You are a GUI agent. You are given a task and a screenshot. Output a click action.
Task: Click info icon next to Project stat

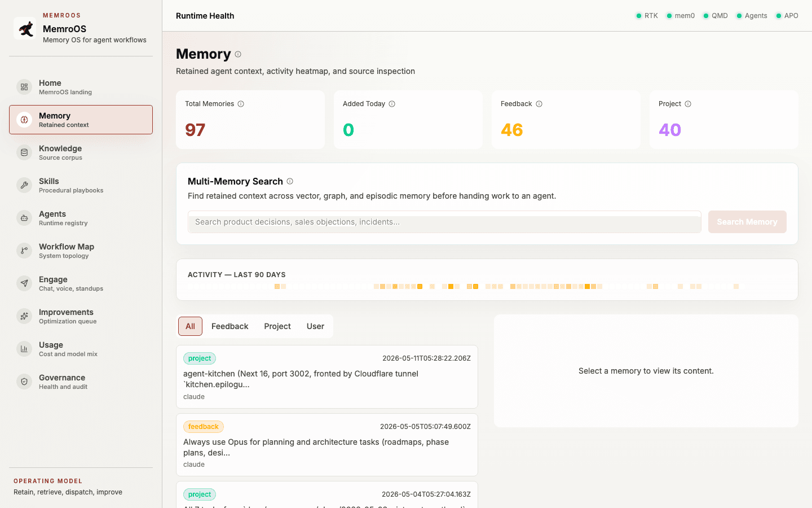point(688,104)
